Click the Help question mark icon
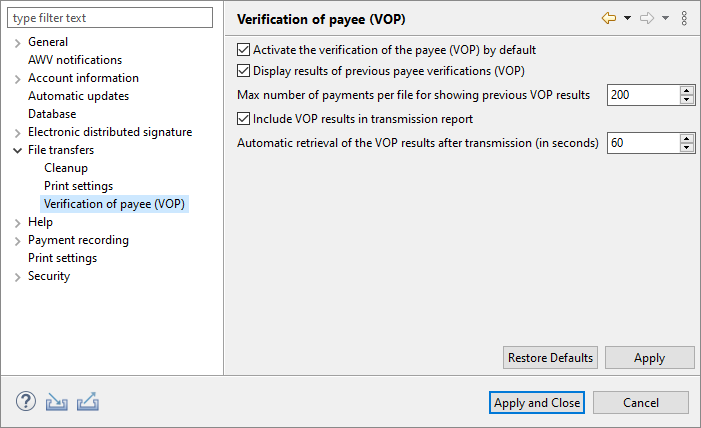 26,402
